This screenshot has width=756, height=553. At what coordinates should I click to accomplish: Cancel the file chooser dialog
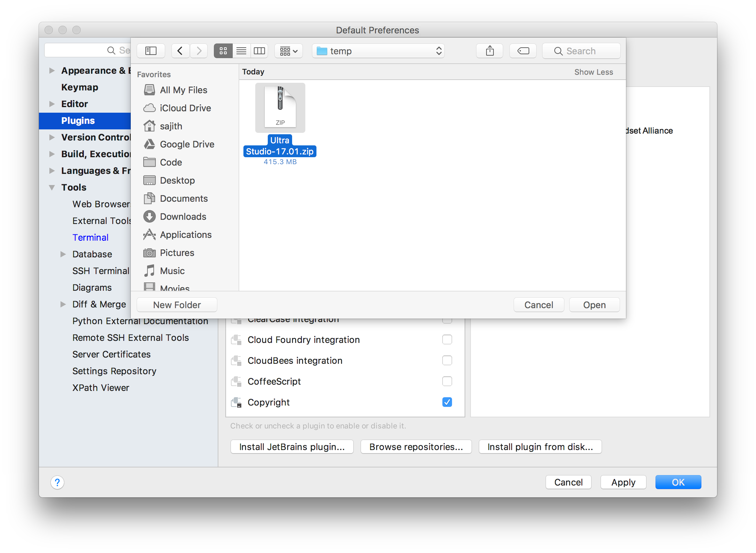[x=539, y=305]
